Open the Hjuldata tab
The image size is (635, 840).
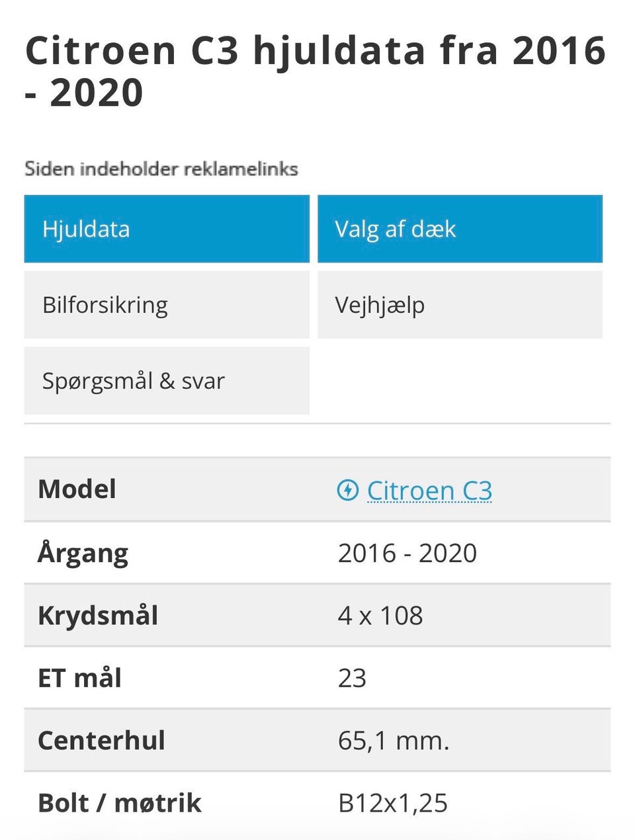pos(167,229)
